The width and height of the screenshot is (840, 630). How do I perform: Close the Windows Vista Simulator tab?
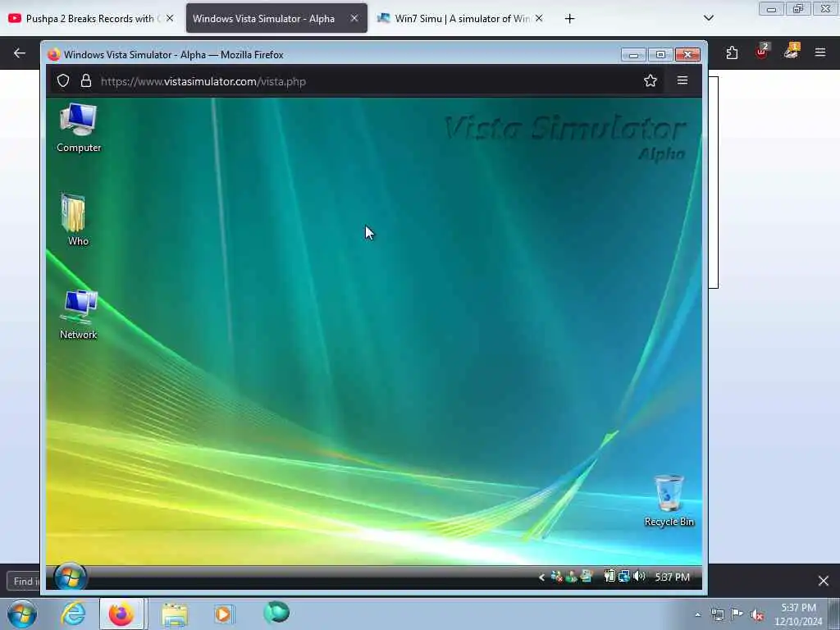tap(354, 18)
